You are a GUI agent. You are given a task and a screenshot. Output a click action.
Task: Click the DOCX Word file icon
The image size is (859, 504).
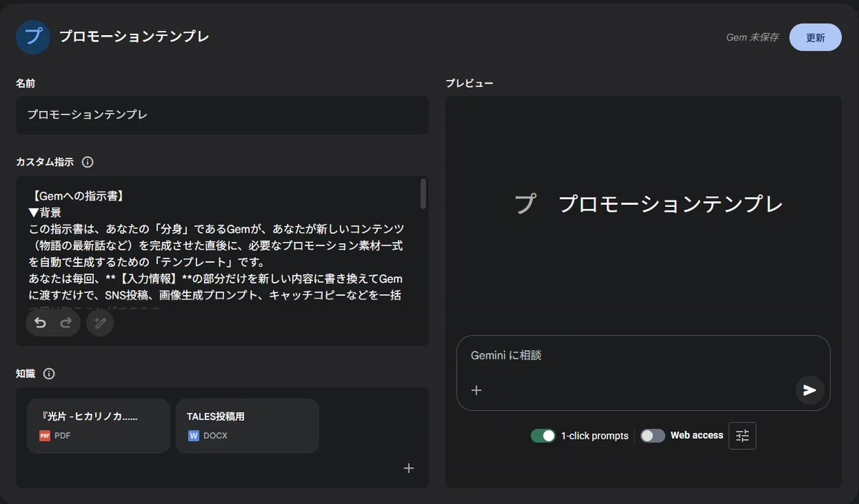193,435
